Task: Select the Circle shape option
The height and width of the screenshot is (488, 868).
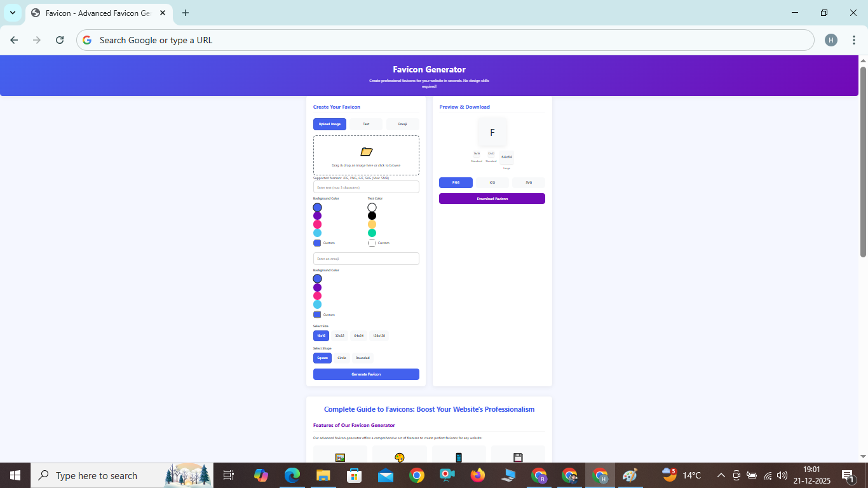Action: 342,358
